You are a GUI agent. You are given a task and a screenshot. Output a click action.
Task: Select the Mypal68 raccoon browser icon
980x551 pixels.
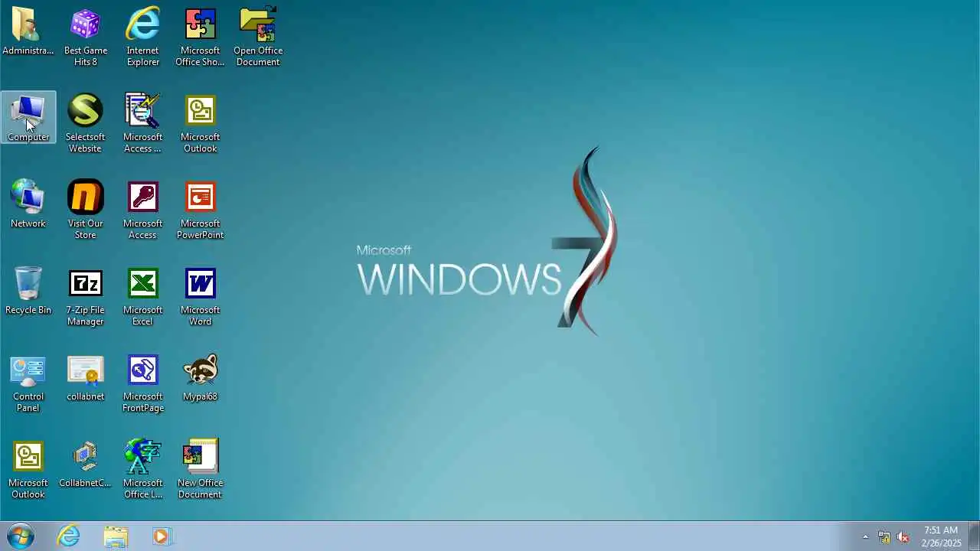[x=201, y=370]
